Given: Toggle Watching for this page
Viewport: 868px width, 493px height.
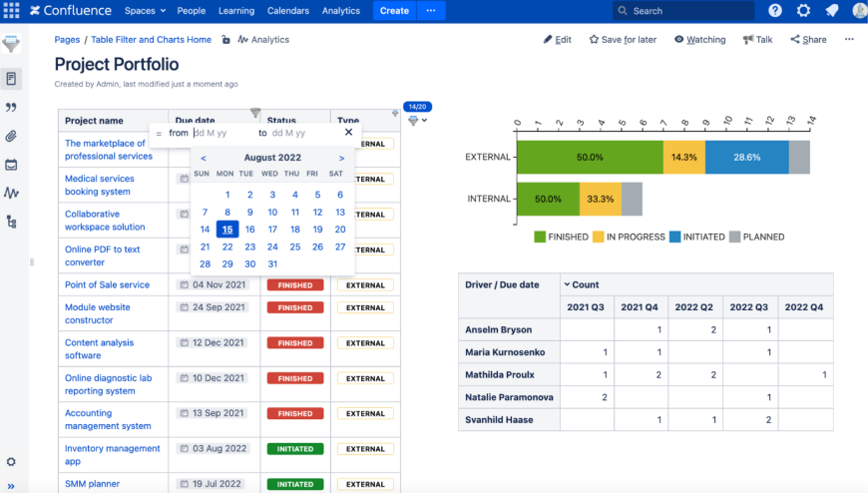Looking at the screenshot, I should pyautogui.click(x=699, y=40).
